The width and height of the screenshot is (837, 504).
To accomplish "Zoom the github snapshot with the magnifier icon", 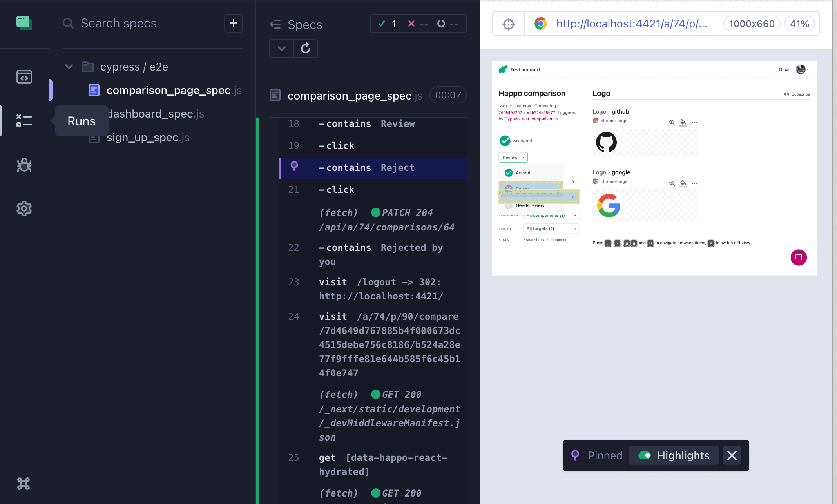I will [672, 122].
